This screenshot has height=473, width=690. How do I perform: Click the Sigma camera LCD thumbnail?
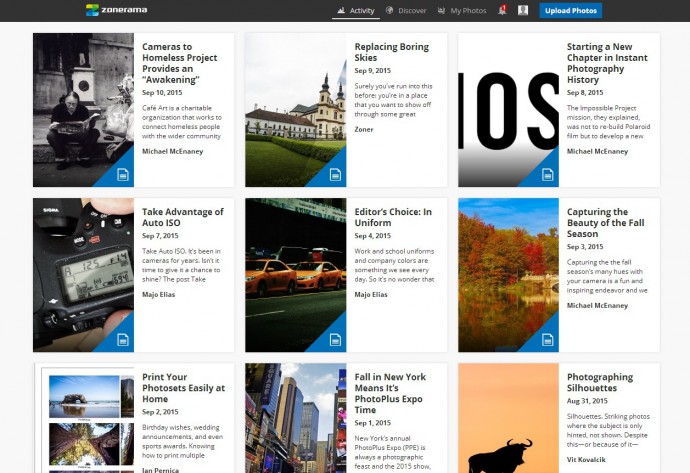pyautogui.click(x=83, y=275)
